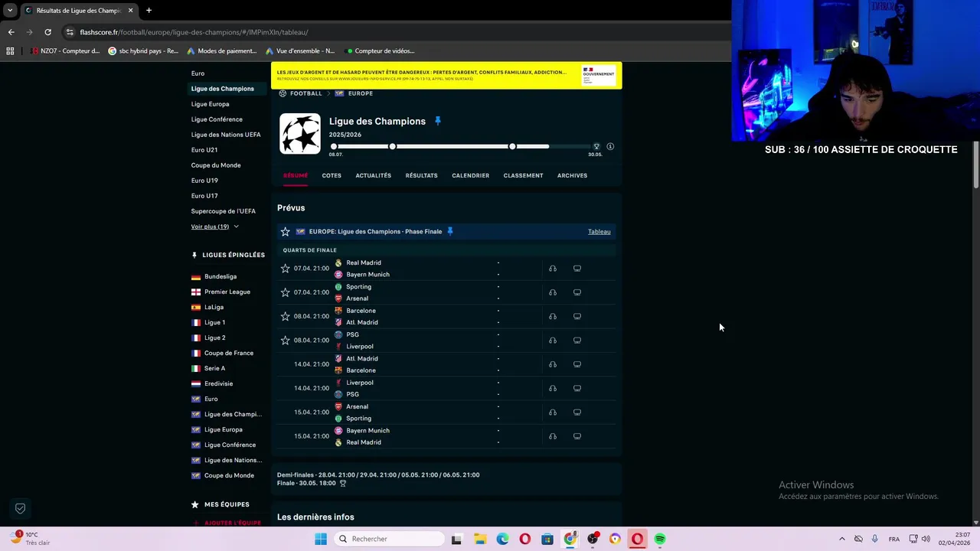Open the Modes de paiement bookmark
Viewport: 980px width, 551px height.
[x=221, y=51]
